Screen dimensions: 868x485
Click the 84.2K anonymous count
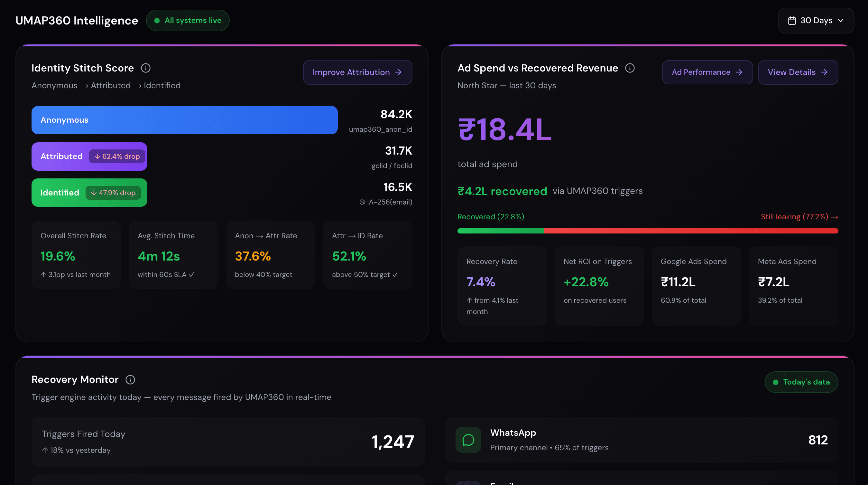(x=396, y=114)
